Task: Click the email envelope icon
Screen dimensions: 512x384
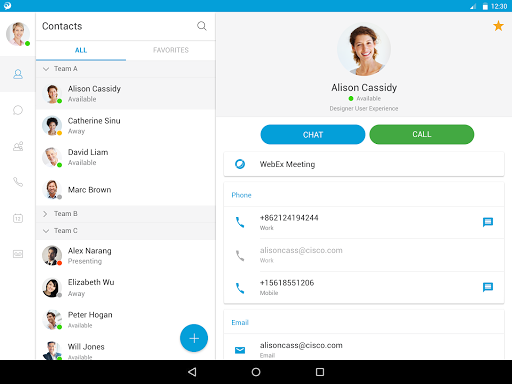Action: [x=240, y=350]
